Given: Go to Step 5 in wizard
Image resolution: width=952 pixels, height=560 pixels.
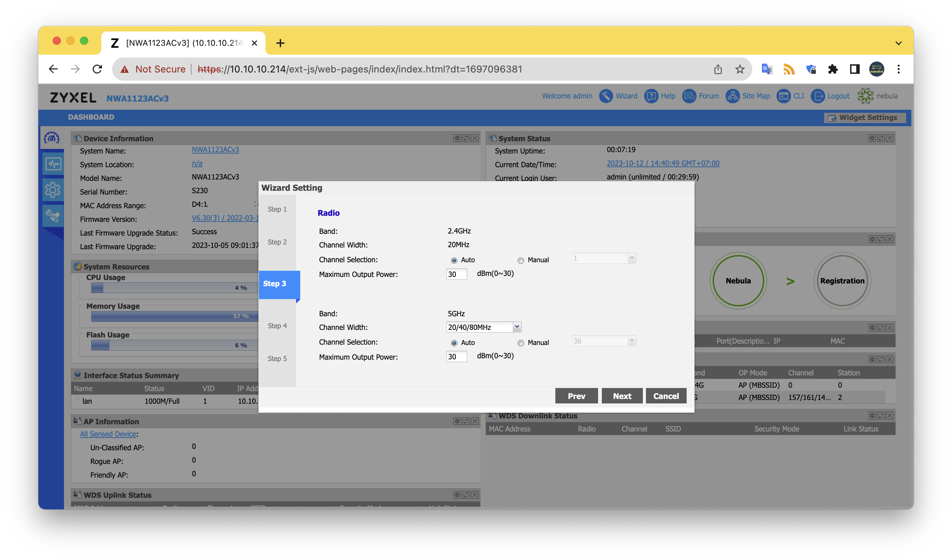Looking at the screenshot, I should (x=277, y=359).
